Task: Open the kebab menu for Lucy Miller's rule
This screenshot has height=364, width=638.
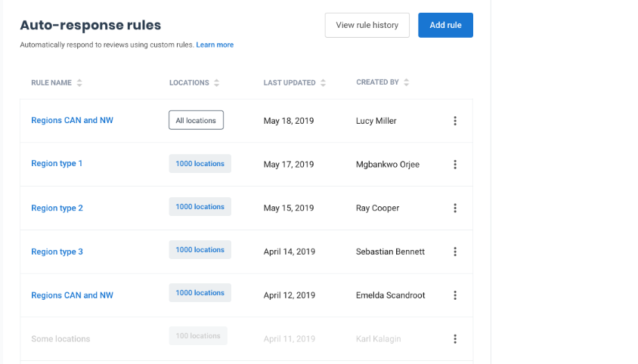Action: click(454, 121)
